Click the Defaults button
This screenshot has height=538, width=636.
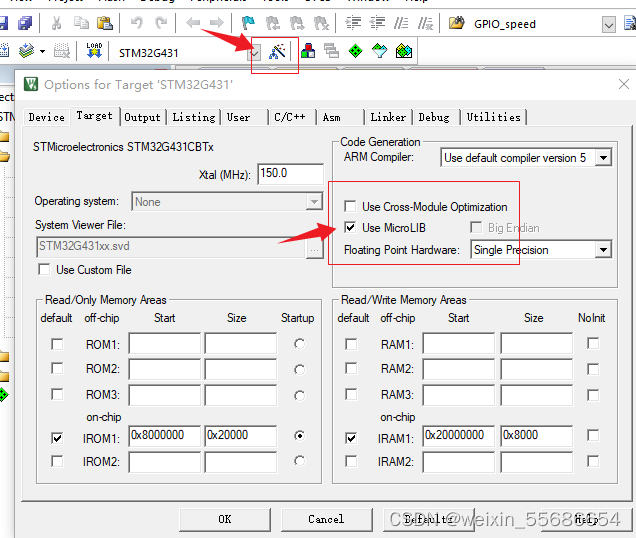[x=428, y=519]
